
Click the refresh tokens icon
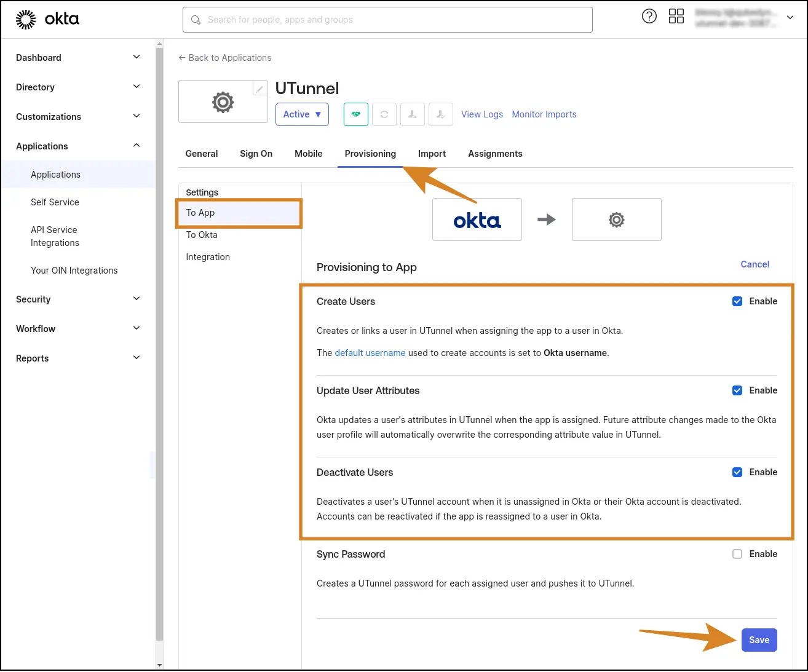(384, 114)
